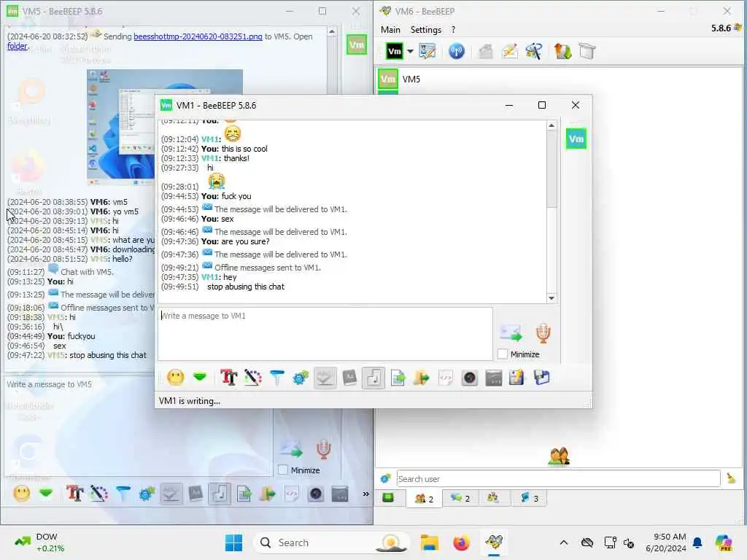The height and width of the screenshot is (560, 747).
Task: Click green square icon left of tabs
Action: click(388, 497)
